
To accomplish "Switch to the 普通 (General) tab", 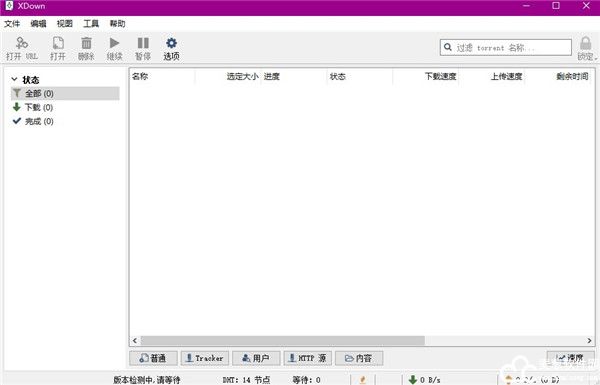I will click(x=153, y=358).
